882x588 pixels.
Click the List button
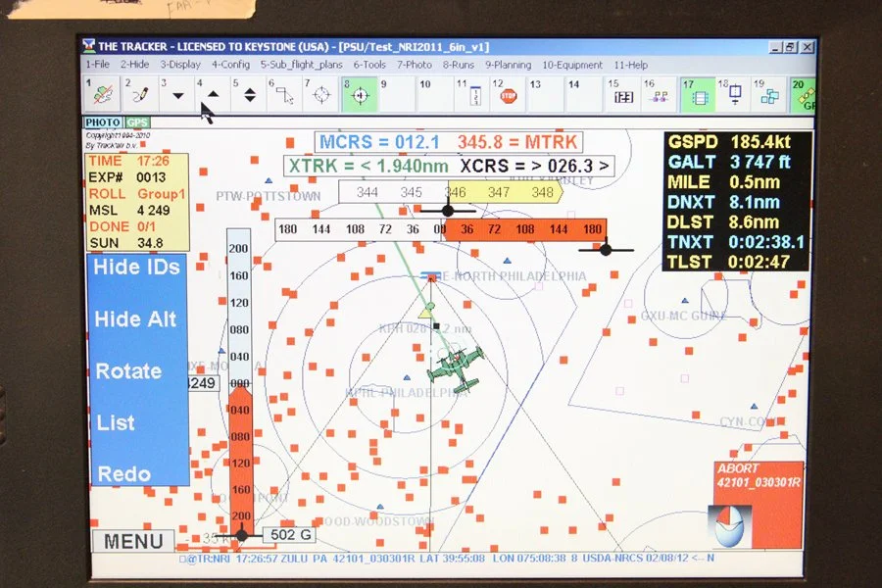tap(116, 422)
